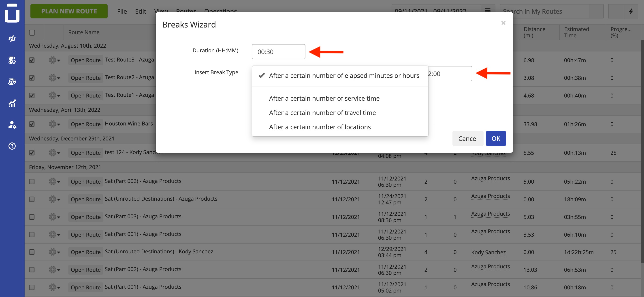Uncheck the Houston Wine Bars route checkbox
Screen dimensions: 644x297
click(x=32, y=124)
